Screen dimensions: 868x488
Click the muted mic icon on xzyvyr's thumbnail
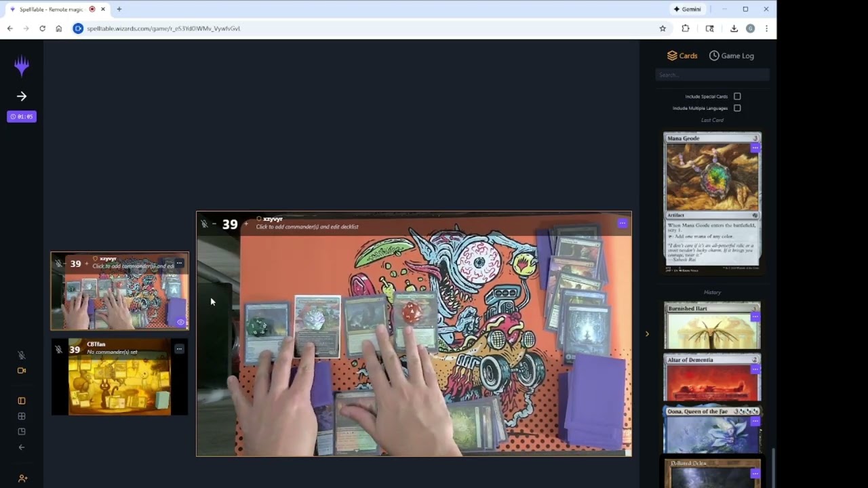(x=58, y=264)
